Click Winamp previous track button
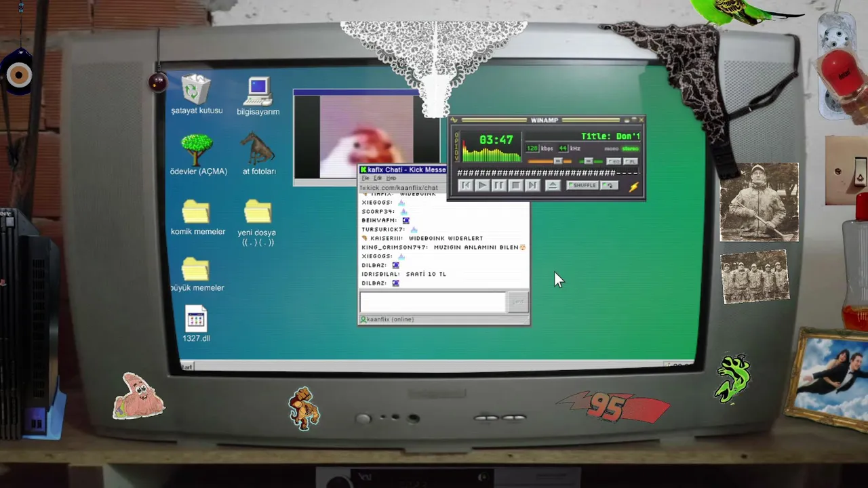 click(x=466, y=185)
